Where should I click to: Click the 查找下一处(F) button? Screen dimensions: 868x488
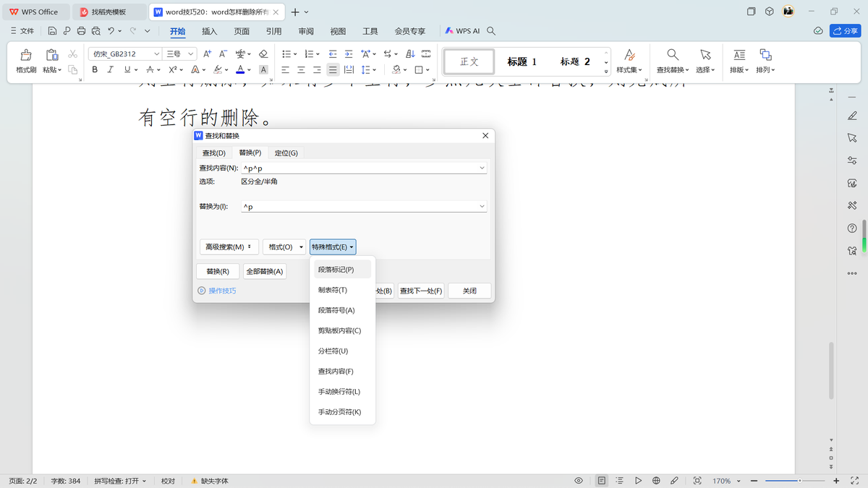(x=421, y=291)
